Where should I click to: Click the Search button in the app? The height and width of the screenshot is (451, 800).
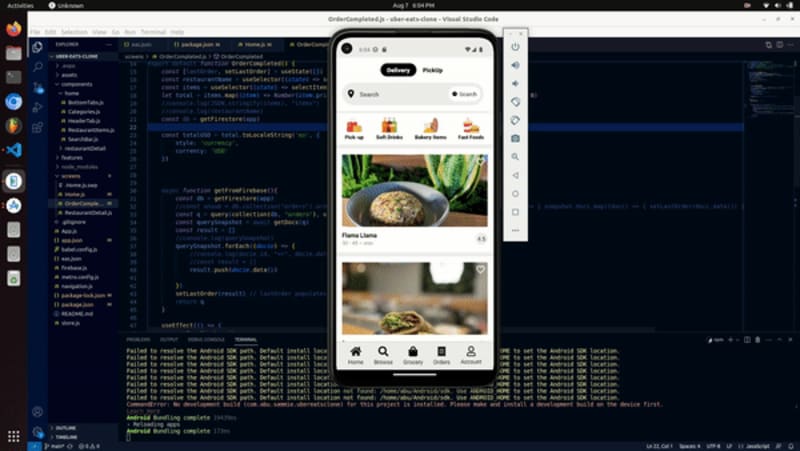click(x=464, y=94)
